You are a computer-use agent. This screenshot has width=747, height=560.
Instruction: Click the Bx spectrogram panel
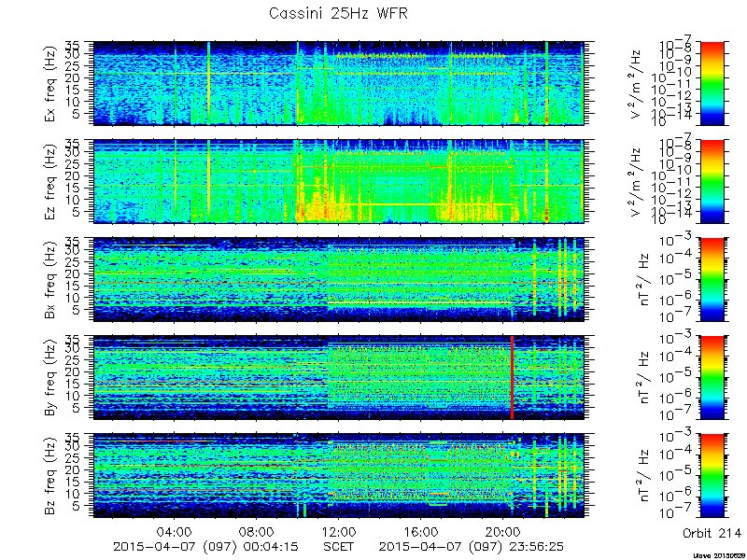338,279
